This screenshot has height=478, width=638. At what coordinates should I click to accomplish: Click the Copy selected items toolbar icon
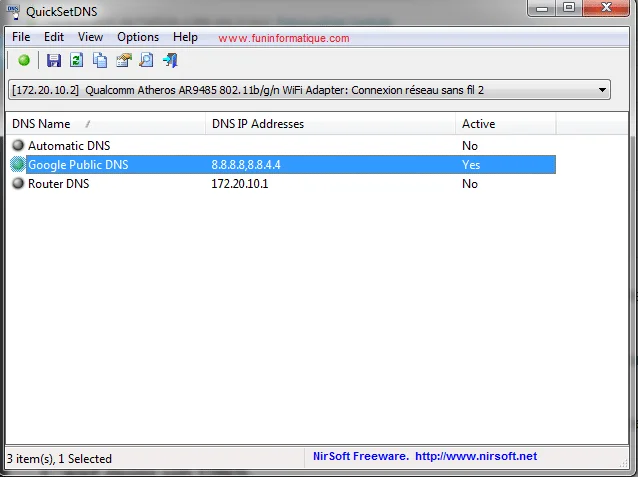100,60
